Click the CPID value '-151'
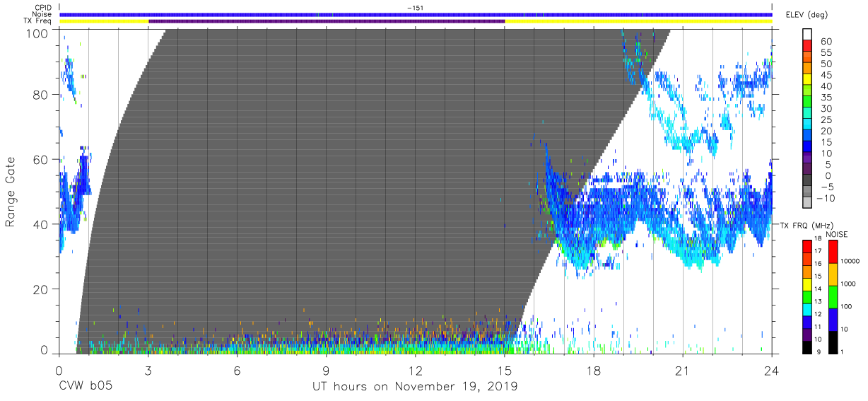This screenshot has width=868, height=401. (416, 8)
